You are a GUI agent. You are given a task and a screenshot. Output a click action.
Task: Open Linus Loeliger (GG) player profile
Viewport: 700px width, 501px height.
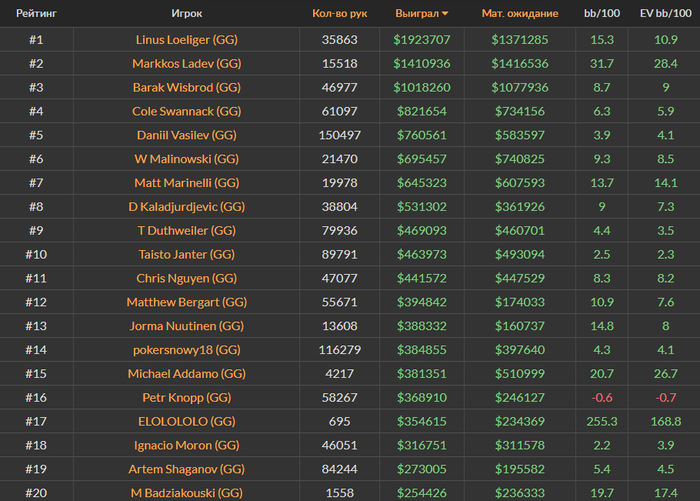(x=187, y=40)
